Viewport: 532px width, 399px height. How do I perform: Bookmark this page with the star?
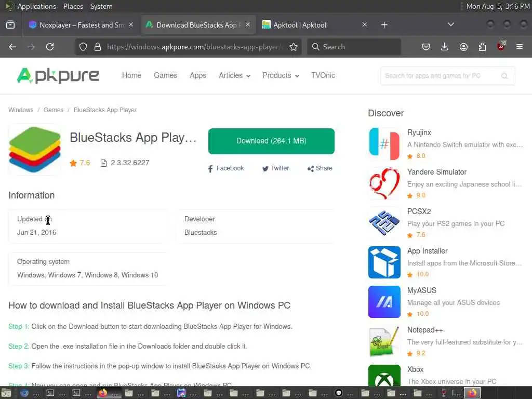(294, 47)
